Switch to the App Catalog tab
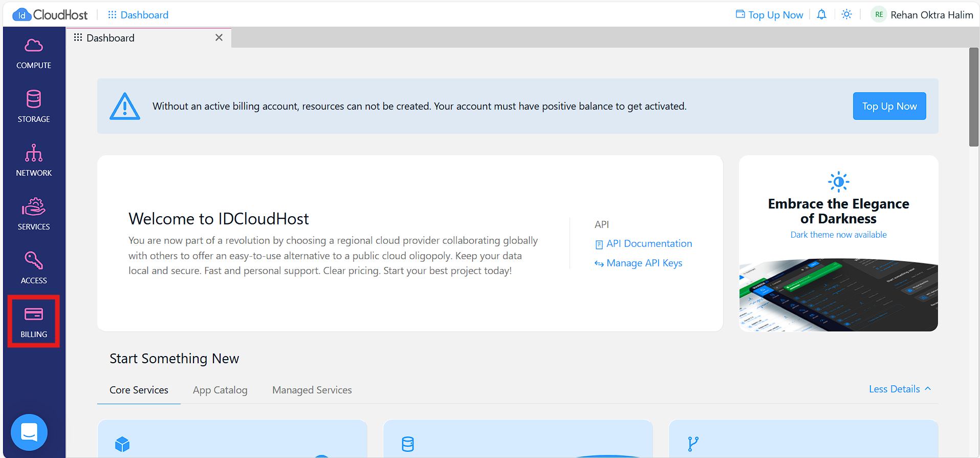The image size is (980, 458). [220, 390]
